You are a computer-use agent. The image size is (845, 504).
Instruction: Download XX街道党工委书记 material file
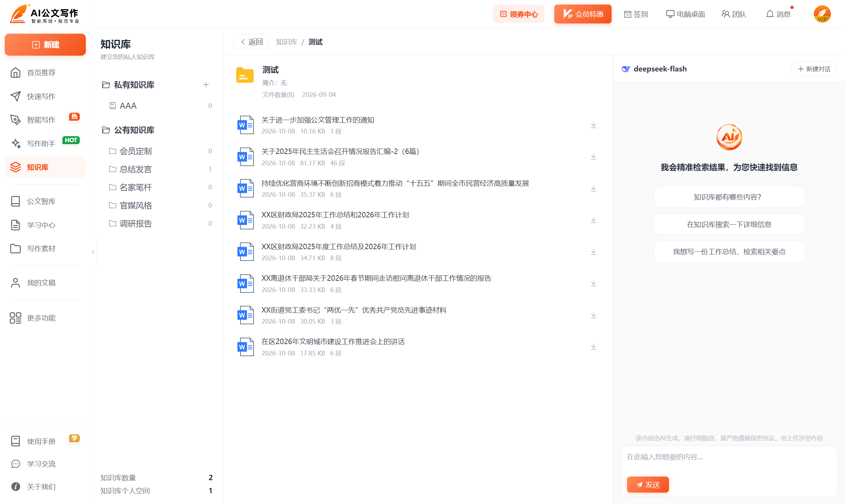coord(593,315)
